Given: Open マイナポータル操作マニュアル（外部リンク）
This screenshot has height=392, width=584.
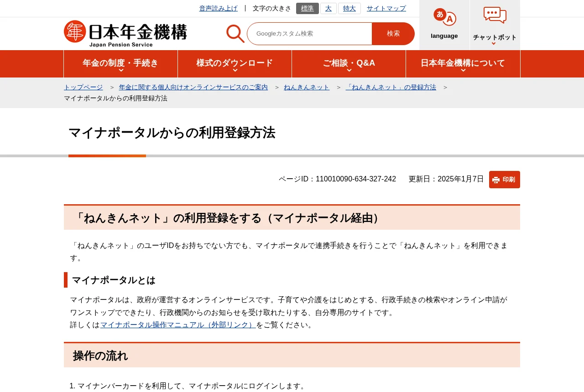Looking at the screenshot, I should click(x=178, y=325).
